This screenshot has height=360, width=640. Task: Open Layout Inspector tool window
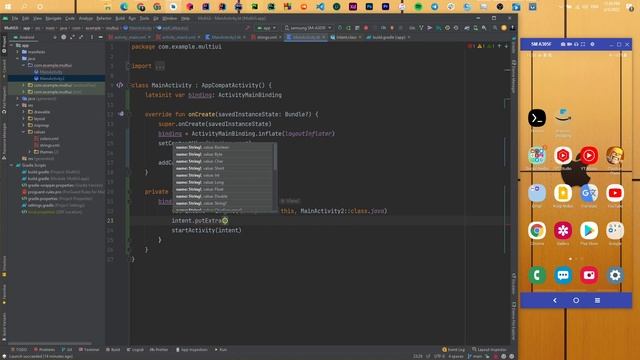[489, 350]
